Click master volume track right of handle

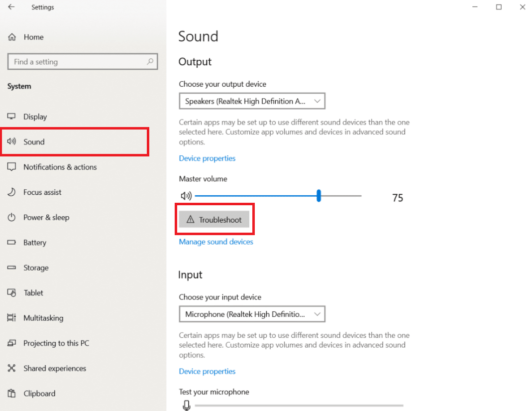pos(341,196)
